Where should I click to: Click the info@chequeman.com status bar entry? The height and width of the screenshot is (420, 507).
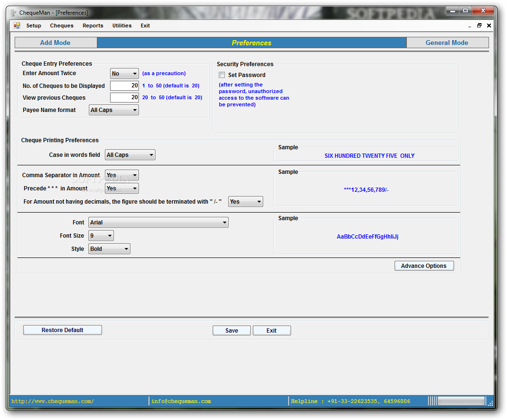coord(181,401)
